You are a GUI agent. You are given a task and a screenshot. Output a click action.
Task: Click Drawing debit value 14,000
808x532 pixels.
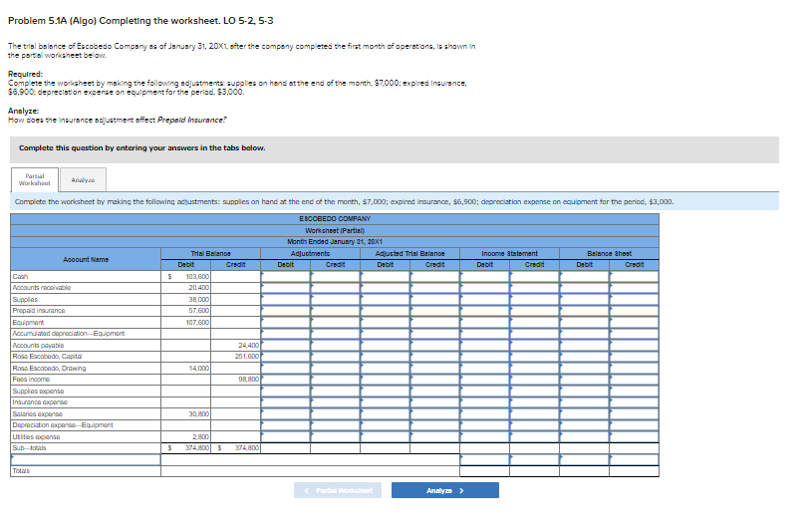coord(199,368)
